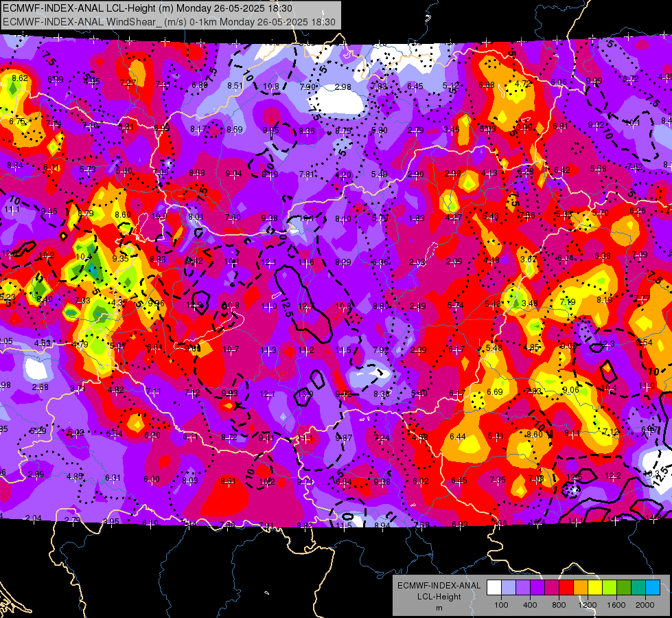Click the legend title LCL-Height
Image resolution: width=672 pixels, height=618 pixels.
[x=439, y=597]
